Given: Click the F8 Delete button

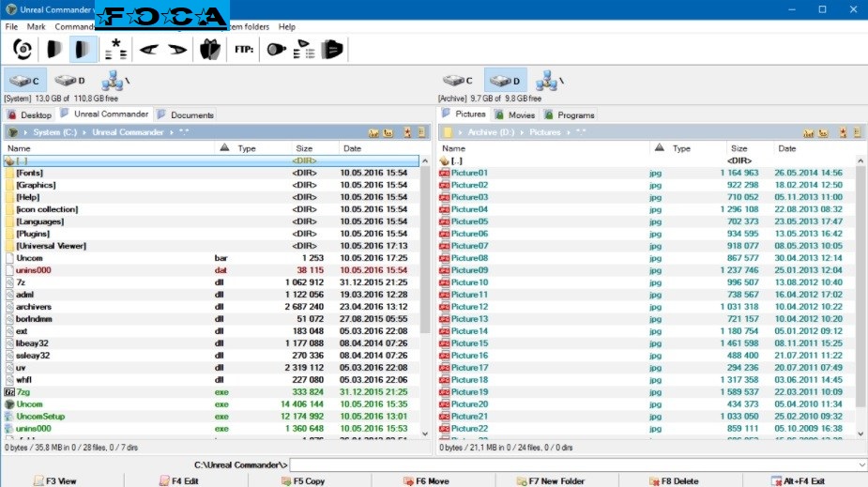Looking at the screenshot, I should tap(674, 481).
